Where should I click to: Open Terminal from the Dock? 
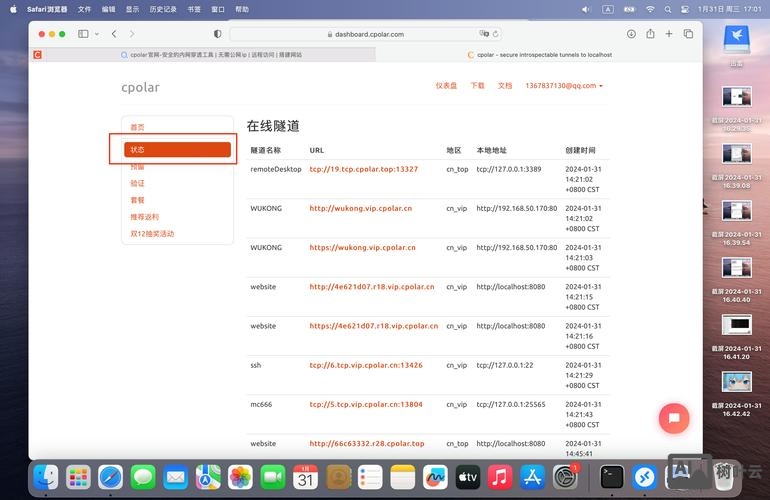(612, 477)
